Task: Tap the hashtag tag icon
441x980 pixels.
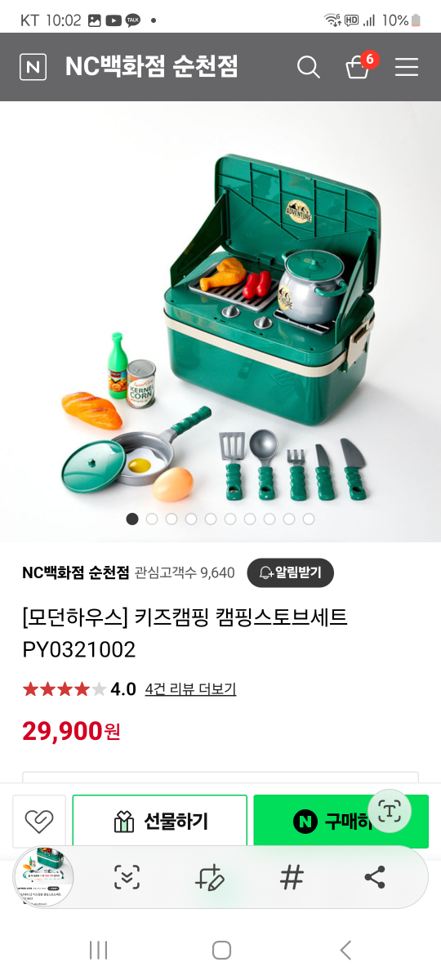Action: [x=292, y=878]
